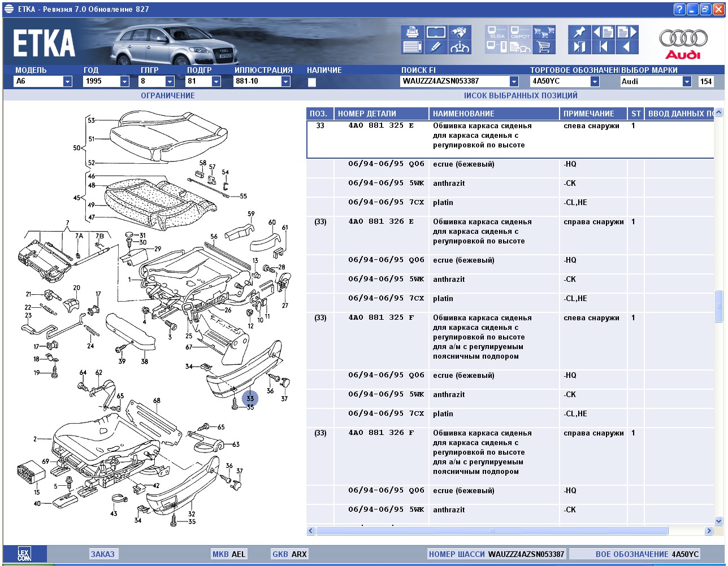Viewport: 728px width, 566px height.
Task: Toggle the НАЛИЧИЕ checkbox
Action: pos(311,82)
